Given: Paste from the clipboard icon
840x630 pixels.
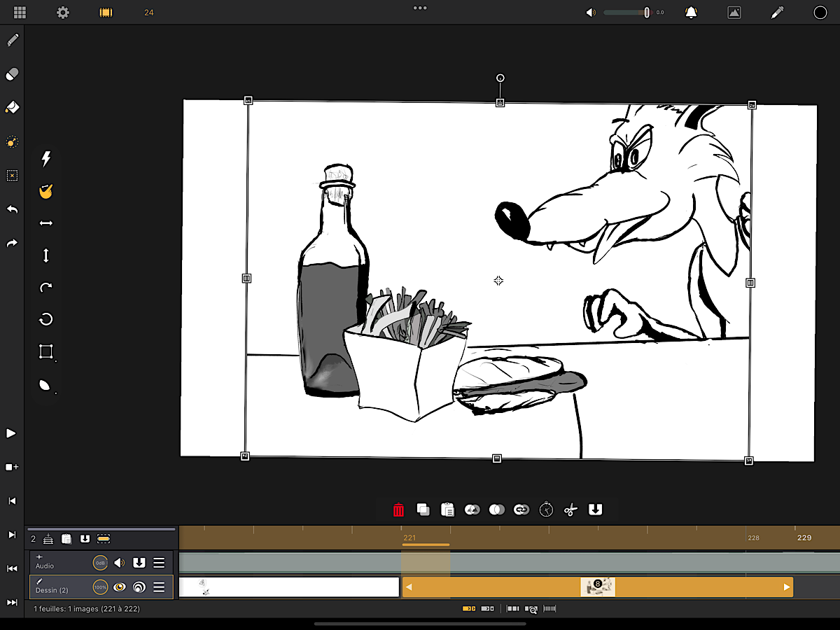Looking at the screenshot, I should 447,510.
